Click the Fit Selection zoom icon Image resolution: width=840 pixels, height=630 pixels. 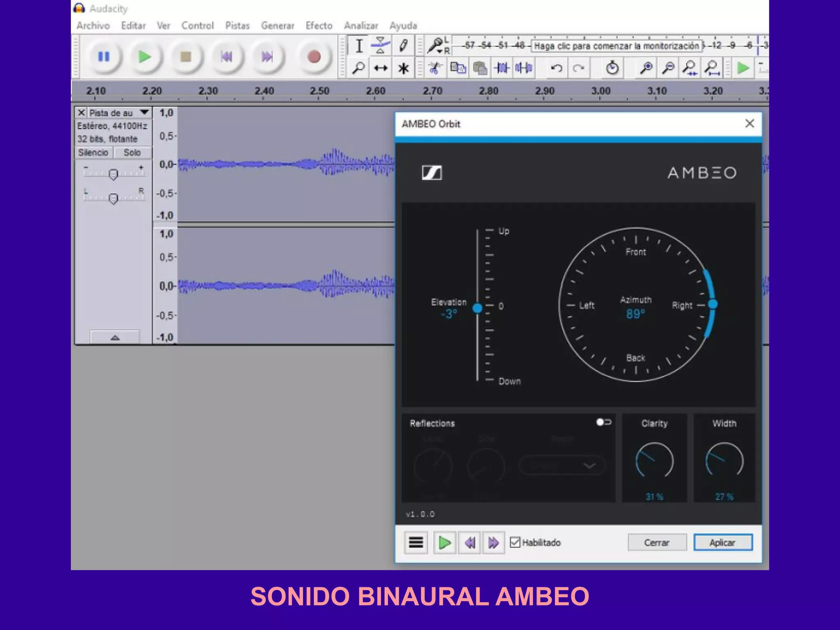point(690,68)
